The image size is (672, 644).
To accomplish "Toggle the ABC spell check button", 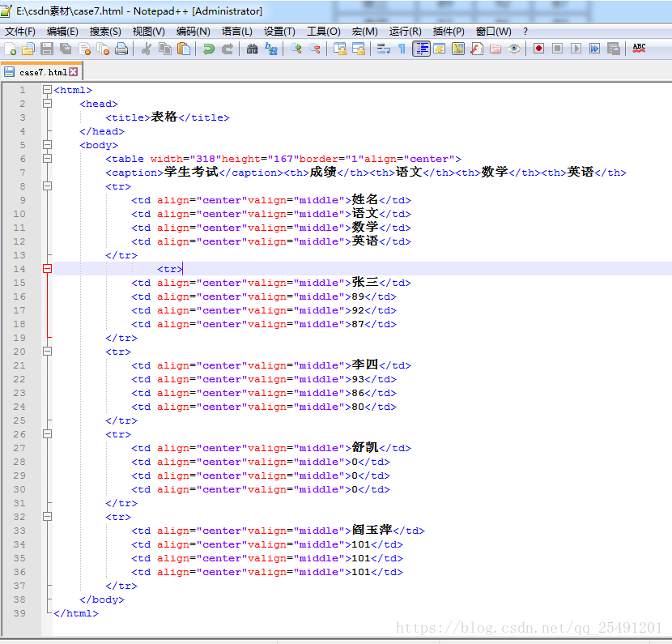I will (639, 49).
